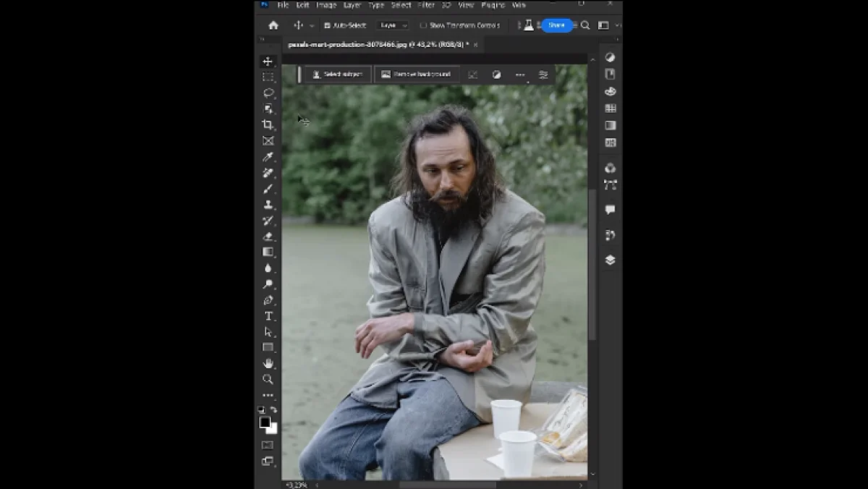Screen dimensions: 868x489
Task: Check Show Transform Controls
Action: tap(424, 25)
